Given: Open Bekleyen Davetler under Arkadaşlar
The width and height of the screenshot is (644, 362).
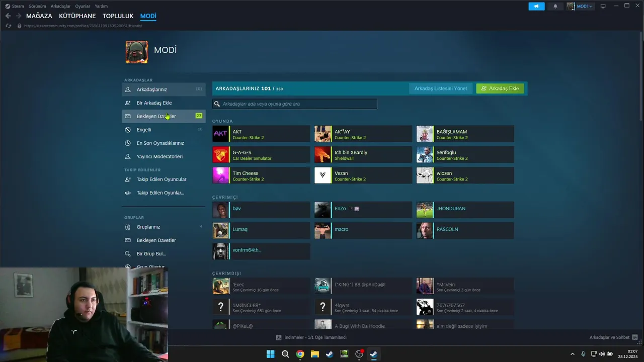Looking at the screenshot, I should tap(164, 116).
